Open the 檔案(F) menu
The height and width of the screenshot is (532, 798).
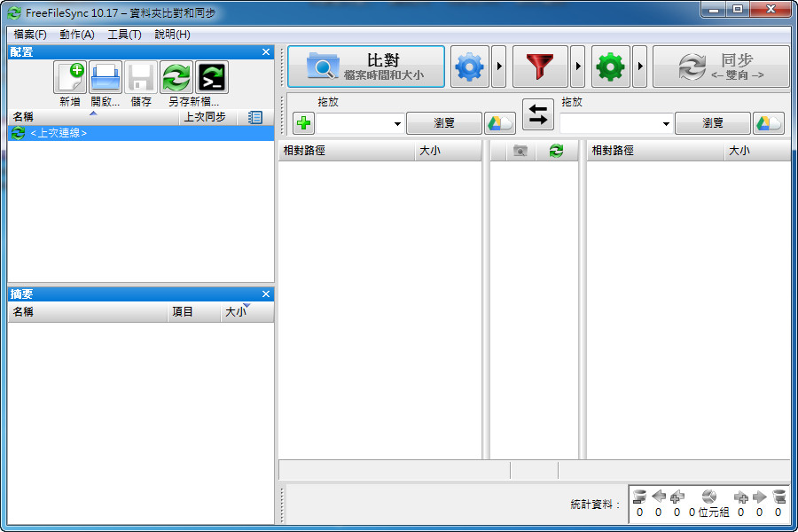(x=30, y=35)
